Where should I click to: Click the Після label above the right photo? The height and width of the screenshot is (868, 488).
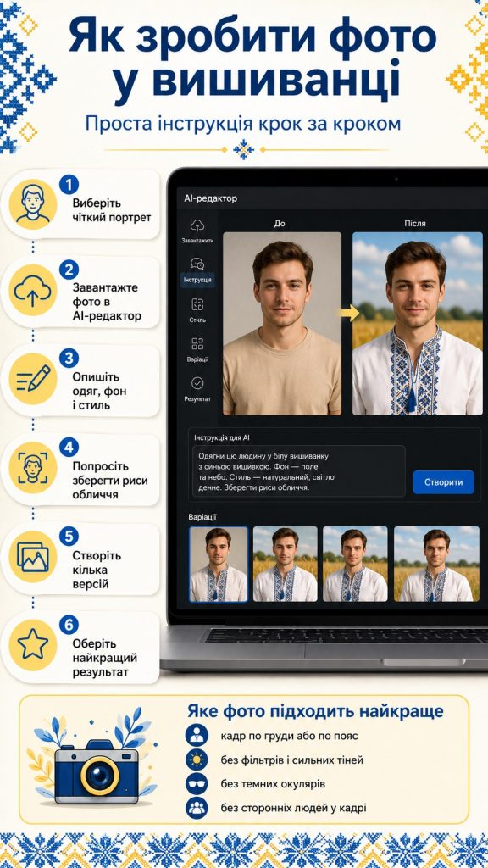click(x=415, y=224)
